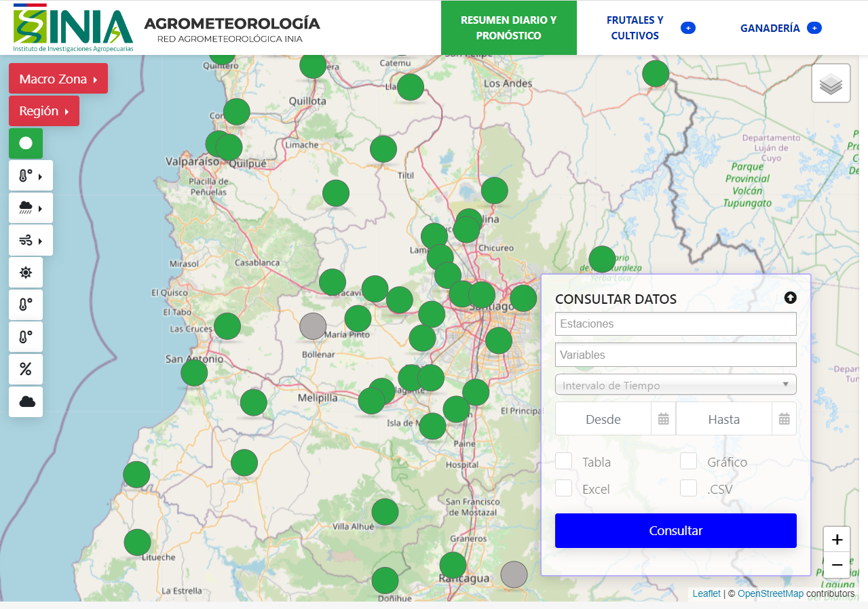
Task: Click the thermometer button just above the percent button
Action: [26, 337]
